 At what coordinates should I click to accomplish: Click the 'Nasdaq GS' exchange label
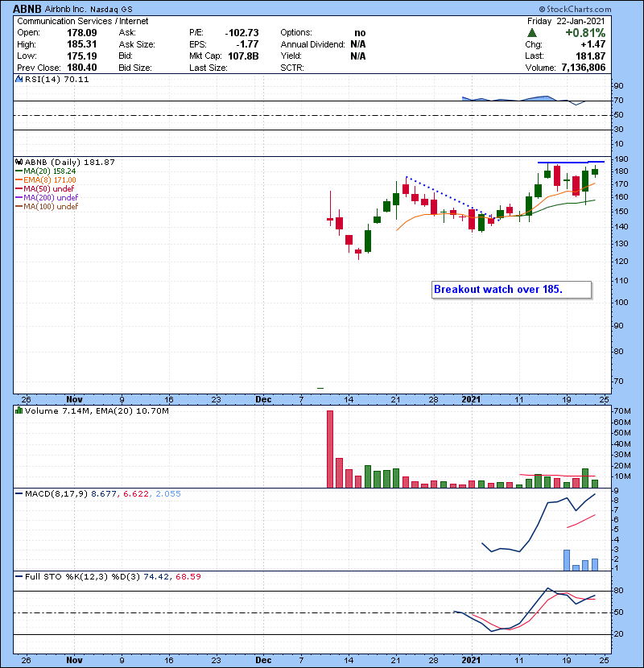click(x=111, y=9)
